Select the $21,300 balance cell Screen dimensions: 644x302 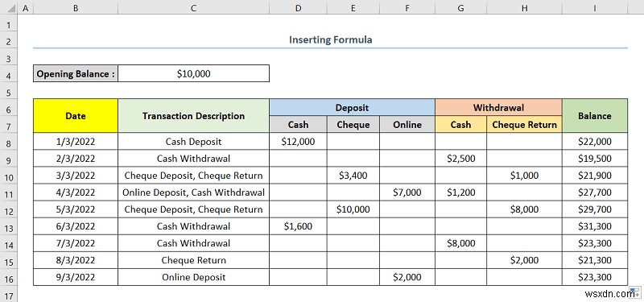point(595,260)
